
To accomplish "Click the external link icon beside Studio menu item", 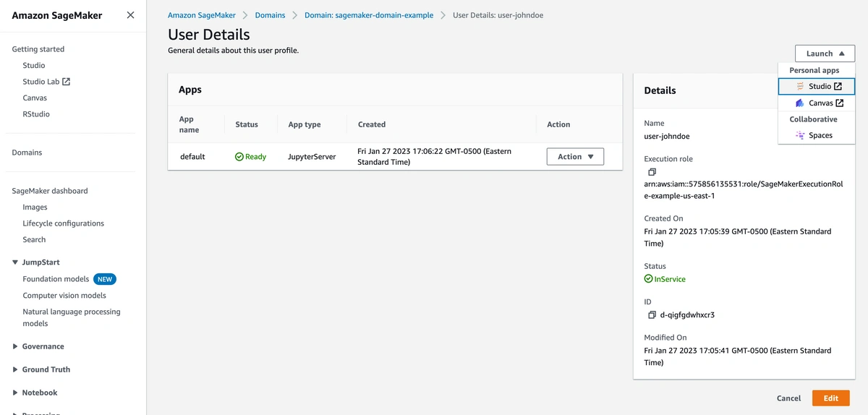I will pyautogui.click(x=838, y=87).
